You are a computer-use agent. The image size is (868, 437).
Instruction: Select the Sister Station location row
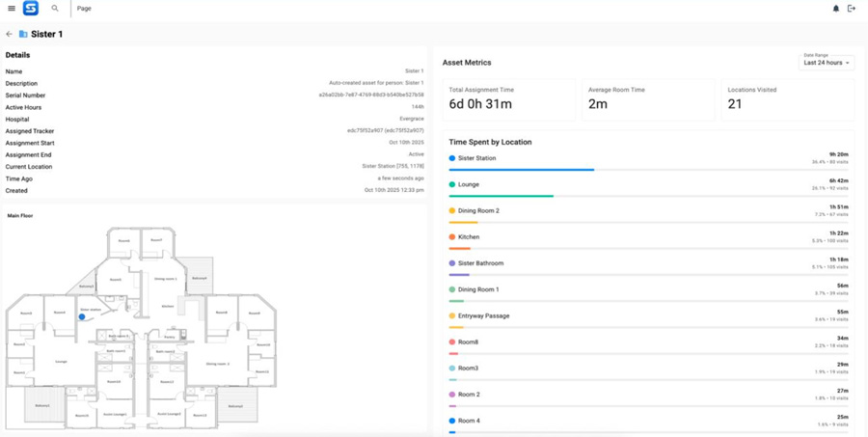coord(647,159)
